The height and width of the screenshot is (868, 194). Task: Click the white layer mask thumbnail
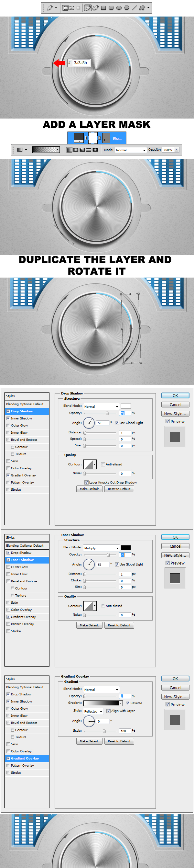(93, 138)
